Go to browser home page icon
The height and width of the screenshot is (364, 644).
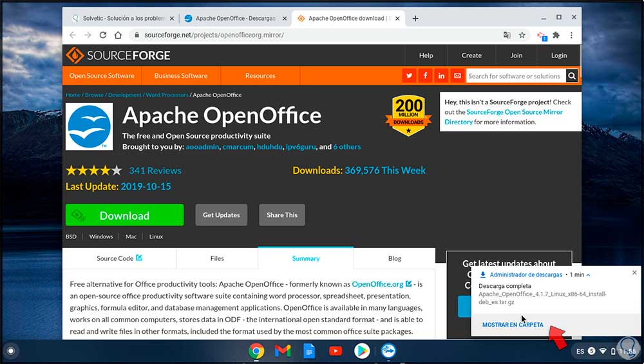click(118, 35)
